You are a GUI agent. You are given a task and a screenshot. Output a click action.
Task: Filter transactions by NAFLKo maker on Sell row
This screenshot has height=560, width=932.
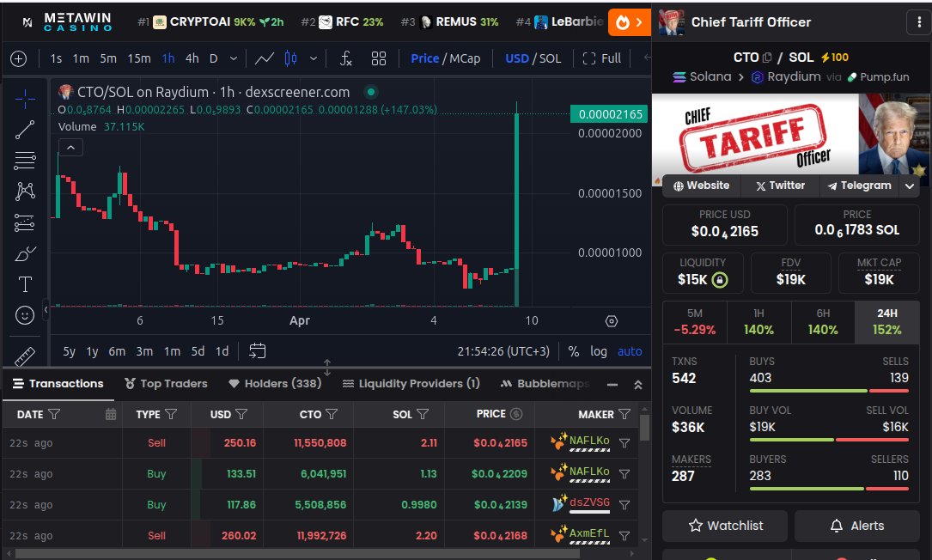624,443
